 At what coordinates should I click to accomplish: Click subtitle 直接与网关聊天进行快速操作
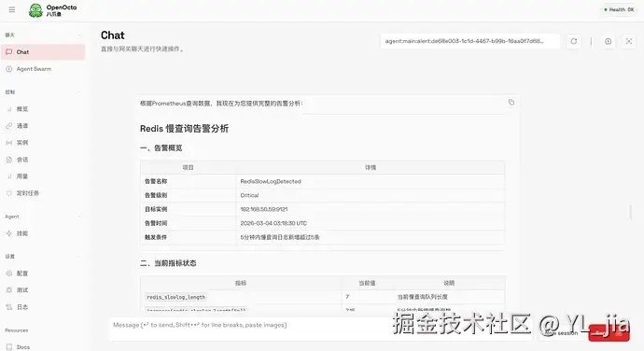click(x=142, y=49)
